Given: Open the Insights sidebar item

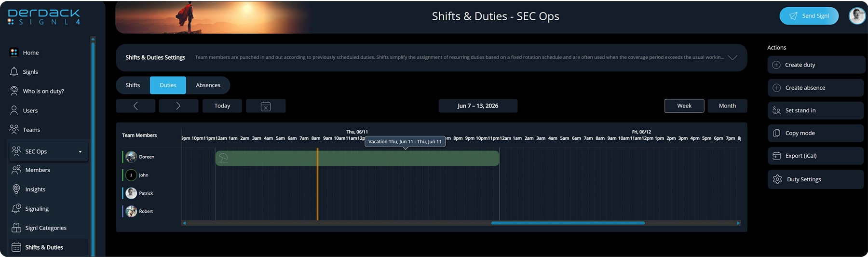Looking at the screenshot, I should [x=29, y=189].
